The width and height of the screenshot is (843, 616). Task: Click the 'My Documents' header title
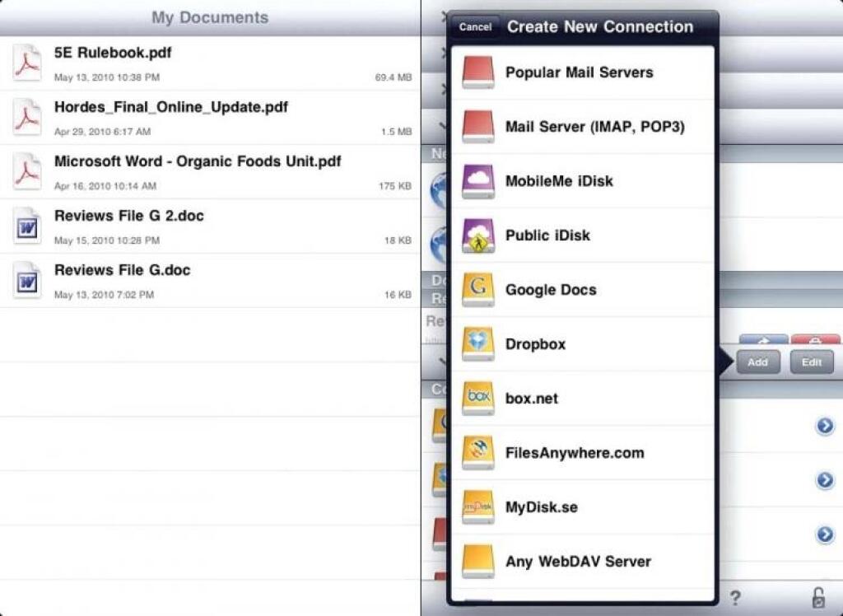210,18
